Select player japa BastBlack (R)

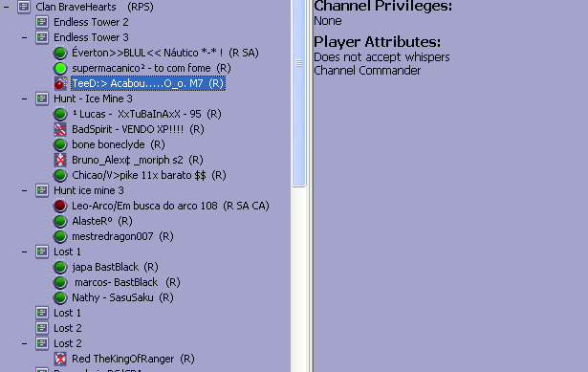click(115, 267)
